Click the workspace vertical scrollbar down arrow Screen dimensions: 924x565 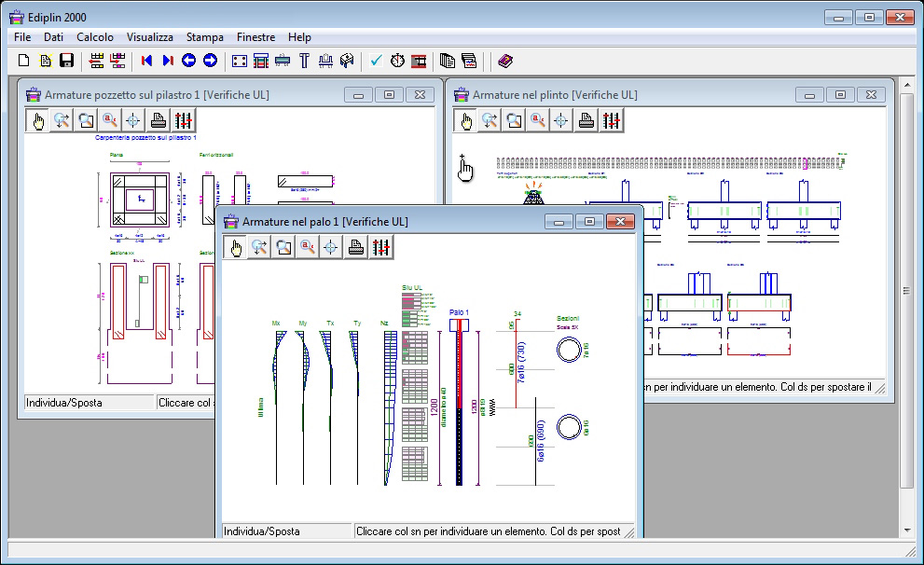(x=907, y=531)
